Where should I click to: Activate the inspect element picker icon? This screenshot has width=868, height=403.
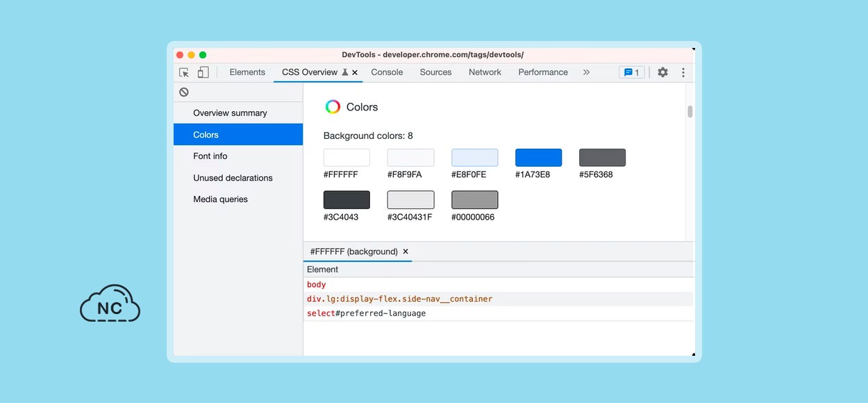(x=184, y=72)
